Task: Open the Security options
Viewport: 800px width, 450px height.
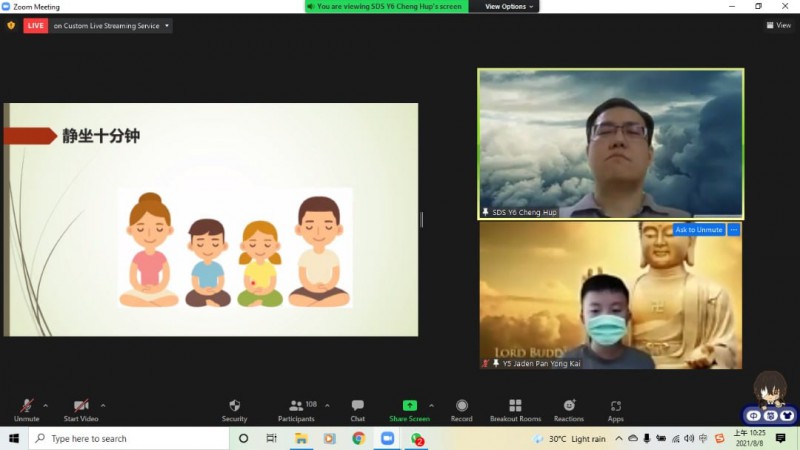Action: pos(234,409)
